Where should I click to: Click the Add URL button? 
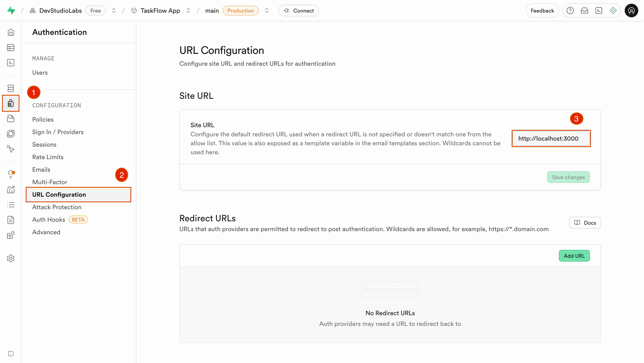click(574, 255)
